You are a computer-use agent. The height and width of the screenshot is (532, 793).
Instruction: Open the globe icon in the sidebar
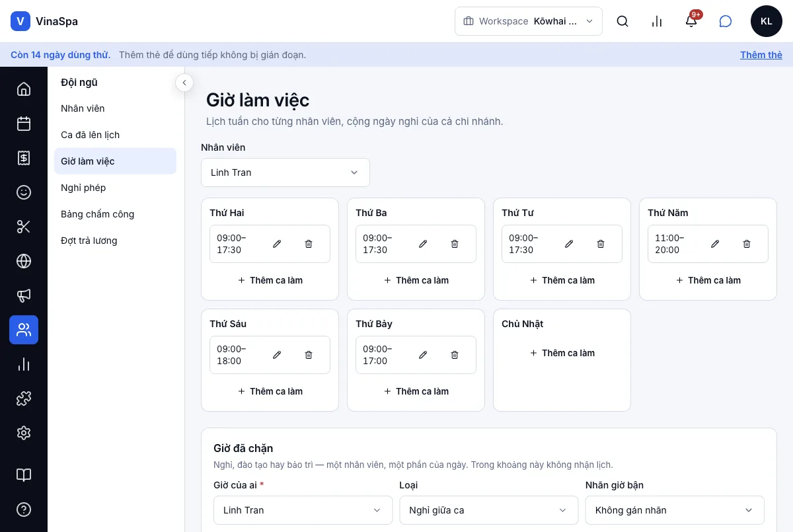pos(24,261)
